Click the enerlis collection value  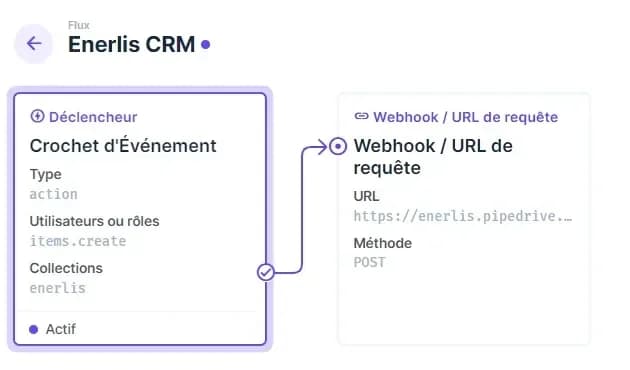click(57, 288)
